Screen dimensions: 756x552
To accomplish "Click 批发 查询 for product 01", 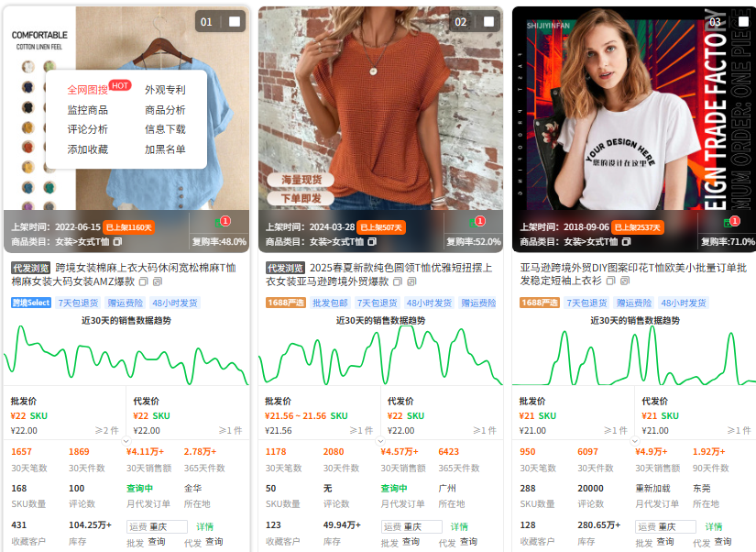I will [x=156, y=542].
